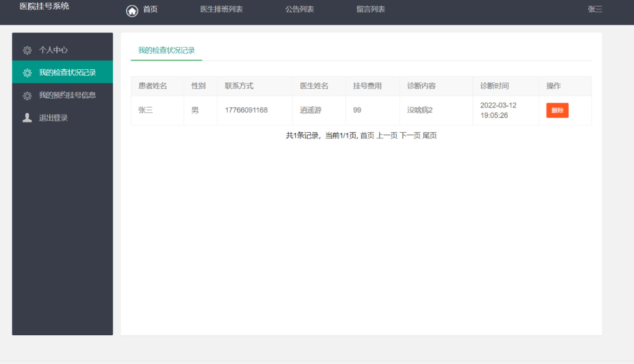The width and height of the screenshot is (634, 364).
Task: Click the gear icon next to 个人中心
Action: point(27,50)
